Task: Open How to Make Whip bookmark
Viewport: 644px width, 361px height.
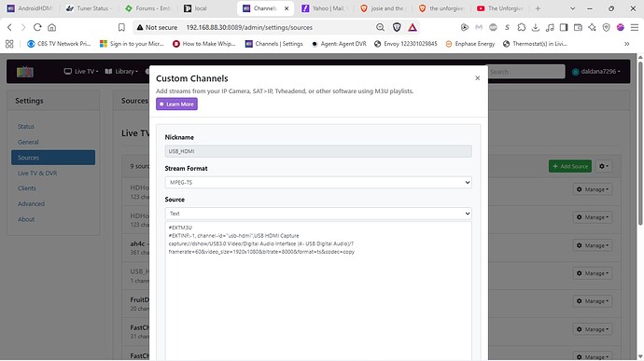Action: click(x=204, y=44)
